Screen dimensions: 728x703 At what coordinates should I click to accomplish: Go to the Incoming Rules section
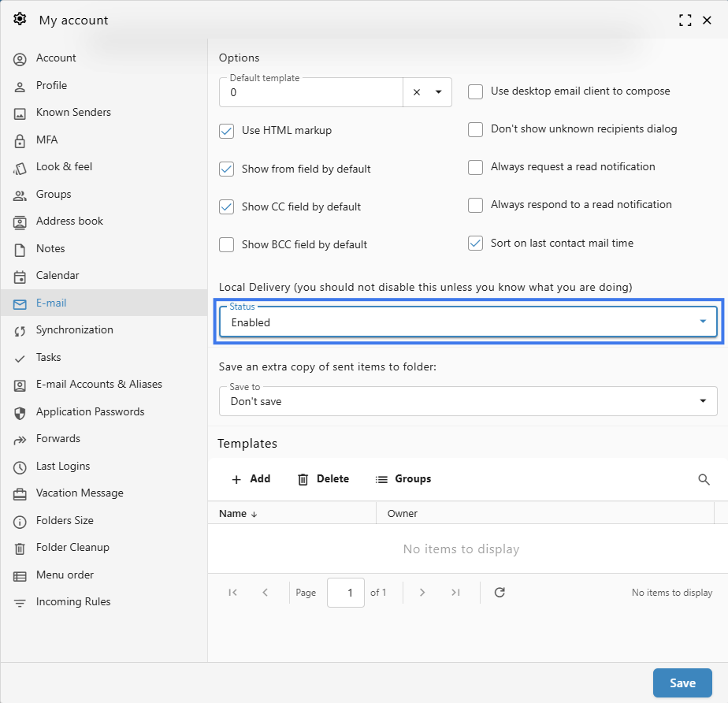pyautogui.click(x=73, y=602)
